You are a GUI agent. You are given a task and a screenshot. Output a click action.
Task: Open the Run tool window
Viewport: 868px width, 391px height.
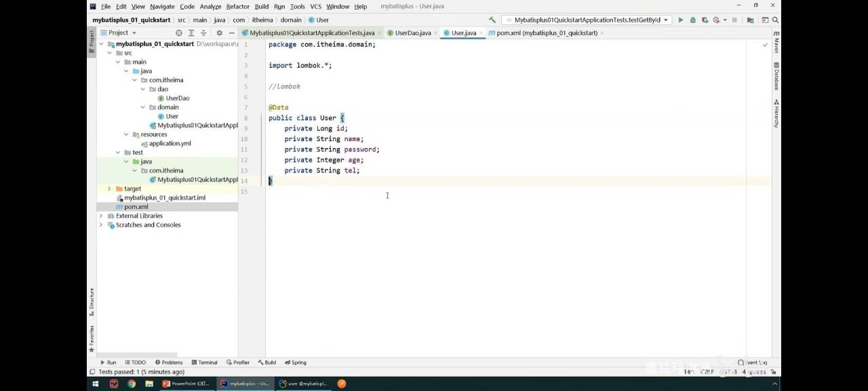pos(108,362)
